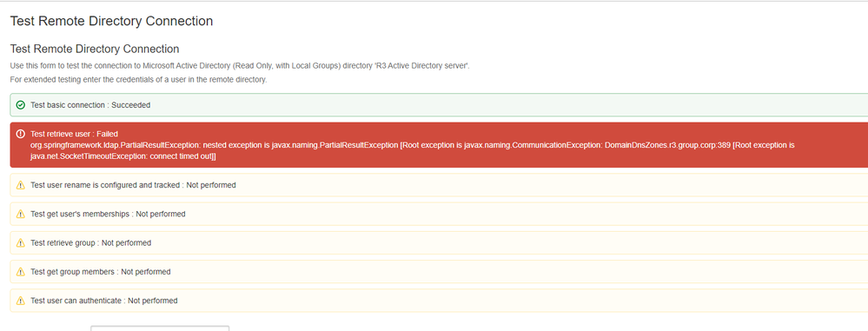Click the 'Use this form to test the connection' description
The width and height of the screenshot is (868, 331).
click(240, 66)
